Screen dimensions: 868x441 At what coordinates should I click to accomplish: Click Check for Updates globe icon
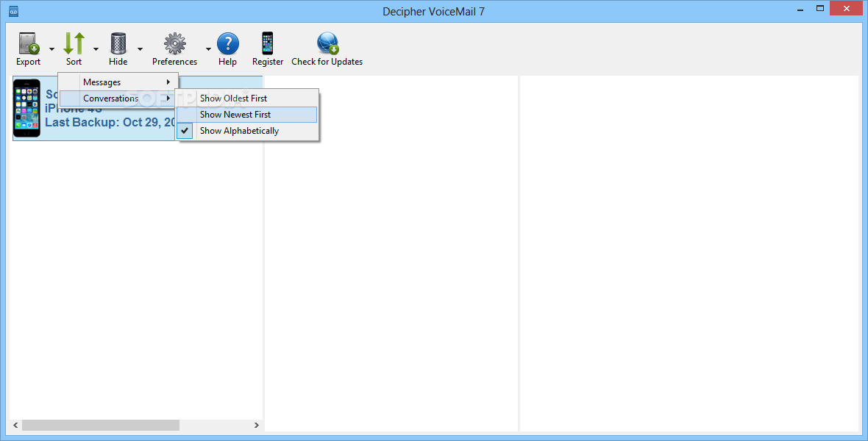327,43
